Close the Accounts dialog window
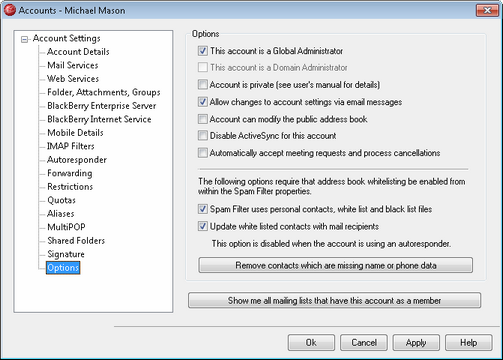Viewport: 503px width, 360px height. pos(487,10)
